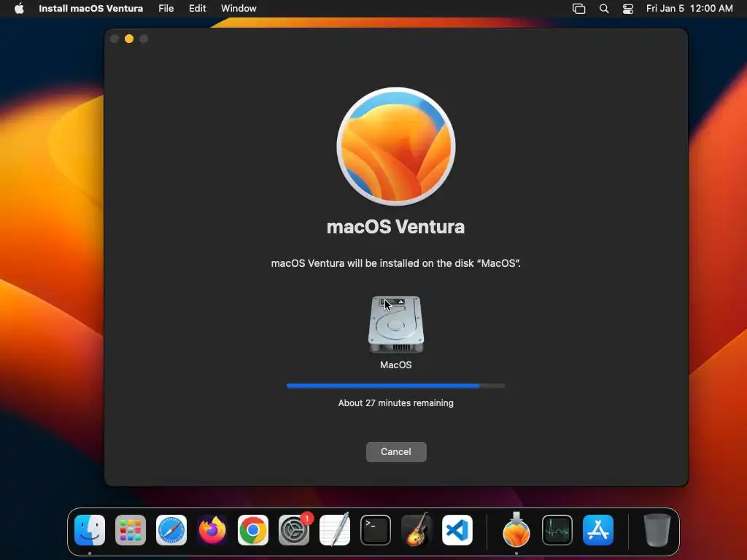Launch Google Chrome from the Dock
This screenshot has height=560, width=747.
coord(253,529)
